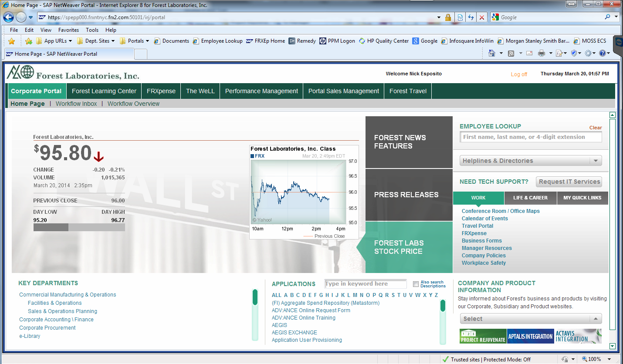Viewport: 623px width, 364px height.
Task: Open the FOREST NEWS FEATURES panel
Action: pyautogui.click(x=409, y=142)
